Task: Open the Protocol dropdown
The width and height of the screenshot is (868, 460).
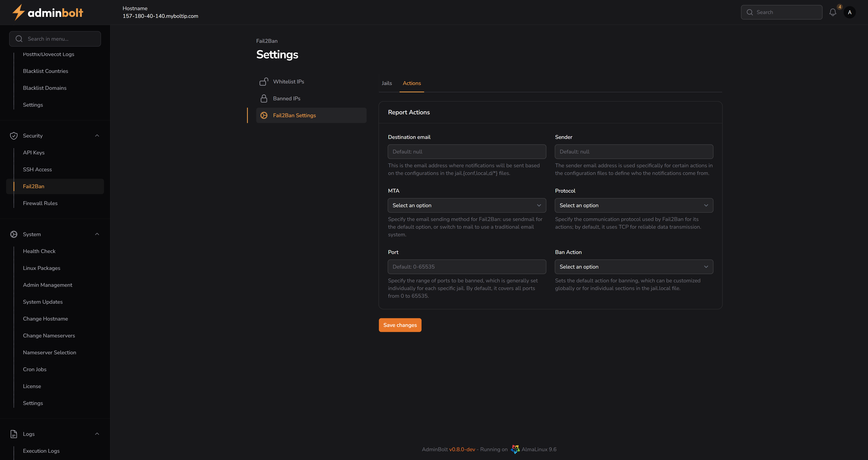Action: (x=633, y=205)
